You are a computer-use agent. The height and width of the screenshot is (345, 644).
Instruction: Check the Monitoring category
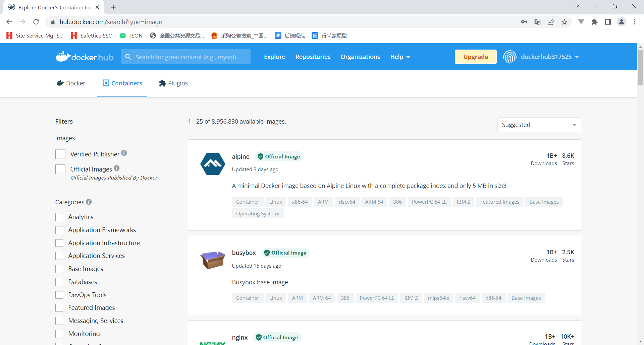[59, 334]
